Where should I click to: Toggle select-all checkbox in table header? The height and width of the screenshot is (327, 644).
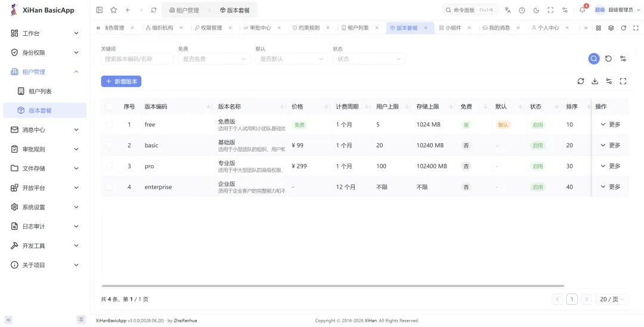109,106
